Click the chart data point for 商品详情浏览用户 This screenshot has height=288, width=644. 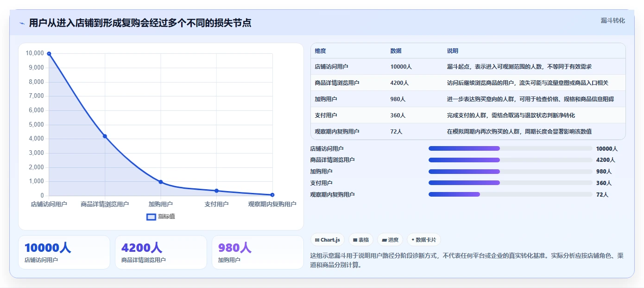(x=105, y=136)
